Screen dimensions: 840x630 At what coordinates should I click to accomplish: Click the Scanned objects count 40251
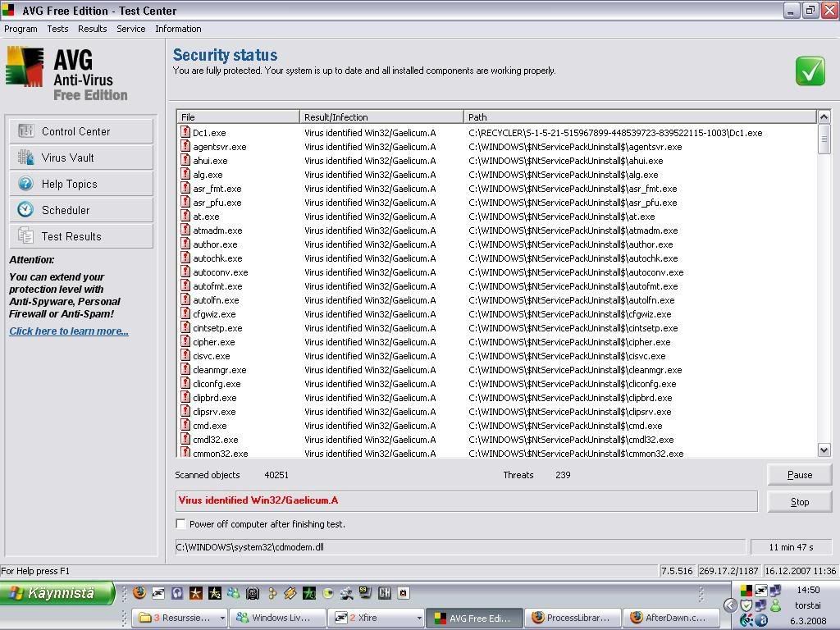coord(276,475)
